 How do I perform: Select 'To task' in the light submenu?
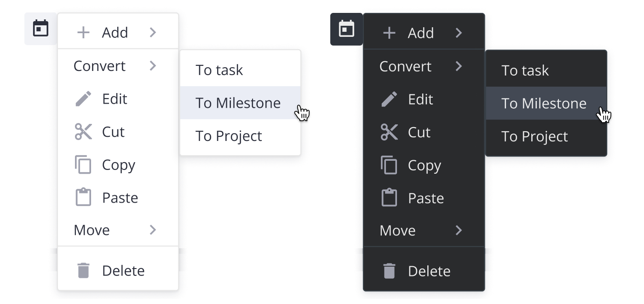pos(215,70)
